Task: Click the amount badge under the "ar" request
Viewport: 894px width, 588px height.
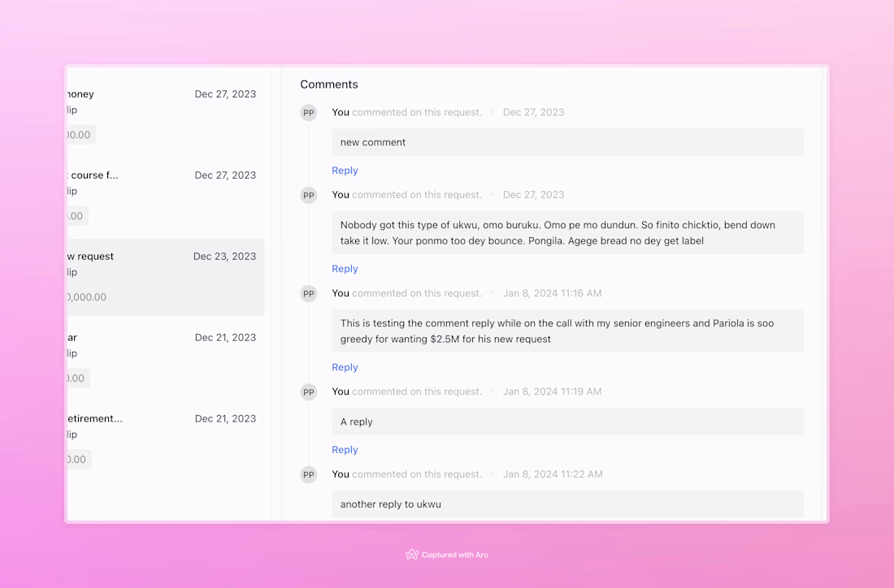Action: click(78, 378)
